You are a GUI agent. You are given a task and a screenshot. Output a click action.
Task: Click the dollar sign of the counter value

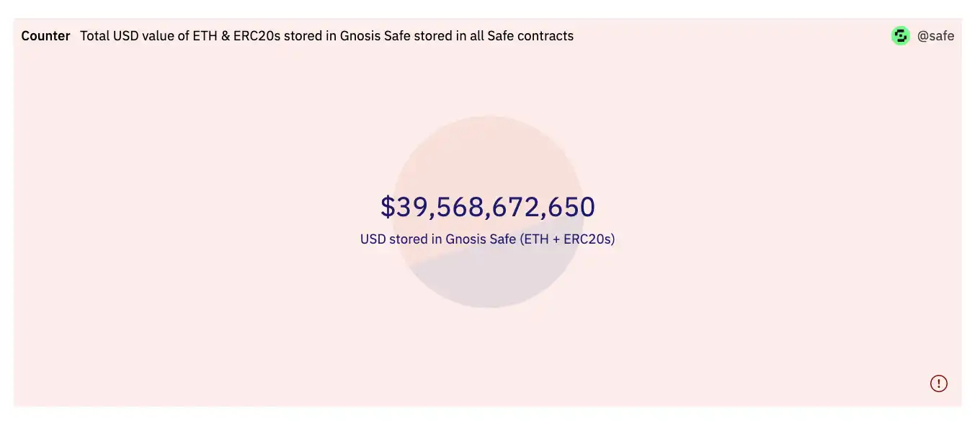point(388,207)
